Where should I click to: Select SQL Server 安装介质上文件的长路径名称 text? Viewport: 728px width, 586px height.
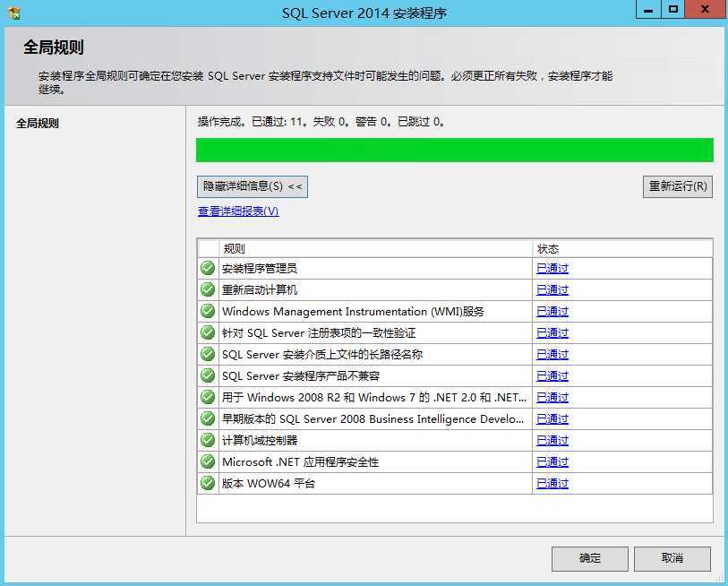pos(322,355)
